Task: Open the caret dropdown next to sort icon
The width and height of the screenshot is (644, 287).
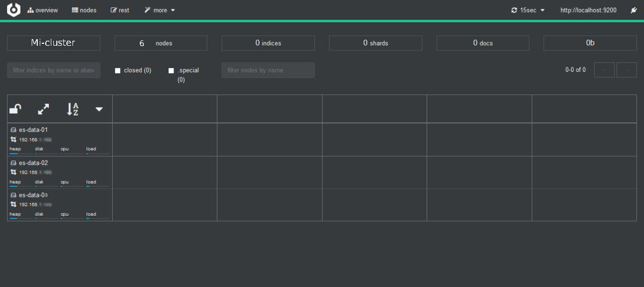Action: [x=99, y=109]
